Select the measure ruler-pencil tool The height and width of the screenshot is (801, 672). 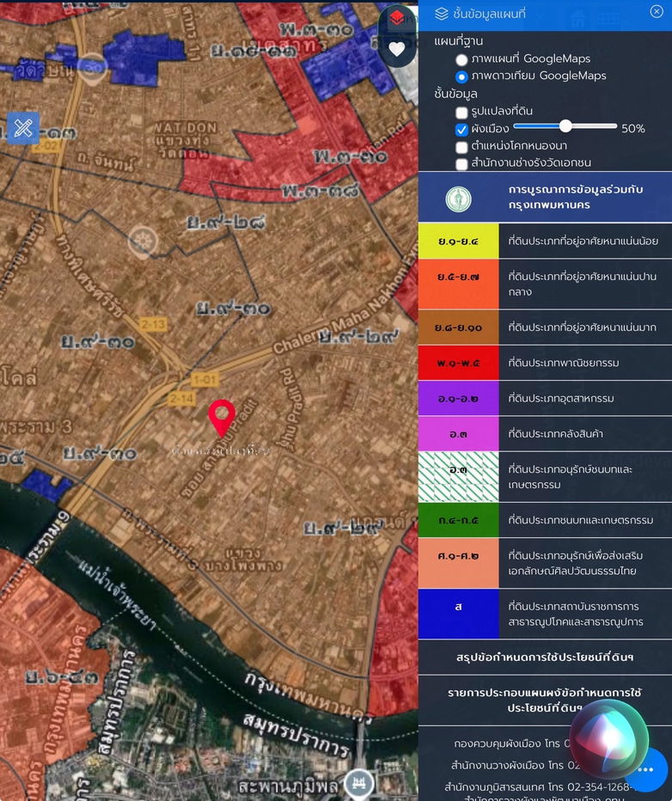click(23, 128)
